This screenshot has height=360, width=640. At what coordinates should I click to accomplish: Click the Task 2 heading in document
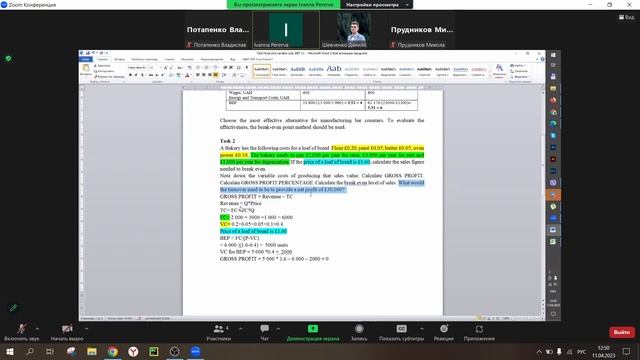(227, 141)
